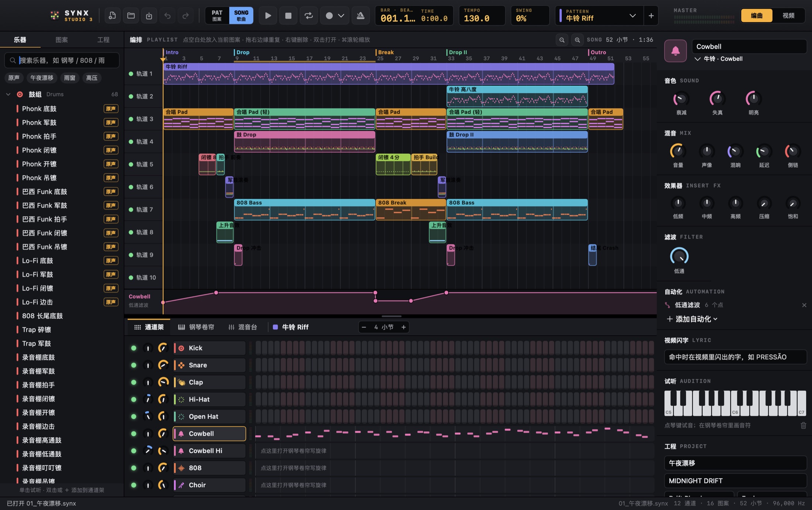The height and width of the screenshot is (510, 812).
Task: Open the 乐器 tab
Action: point(20,40)
